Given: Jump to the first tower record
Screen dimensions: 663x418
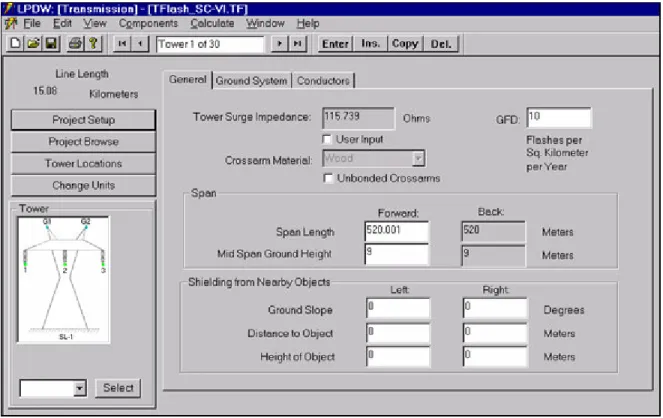Looking at the screenshot, I should pyautogui.click(x=122, y=44).
